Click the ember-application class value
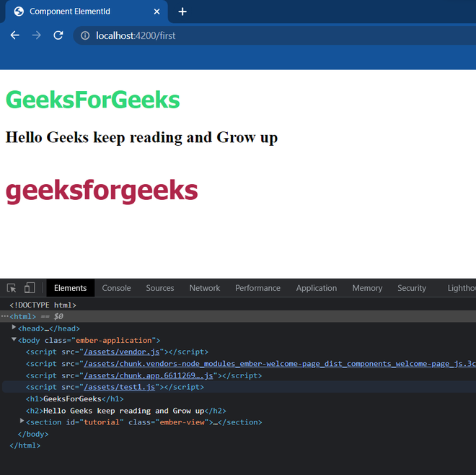 (113, 340)
